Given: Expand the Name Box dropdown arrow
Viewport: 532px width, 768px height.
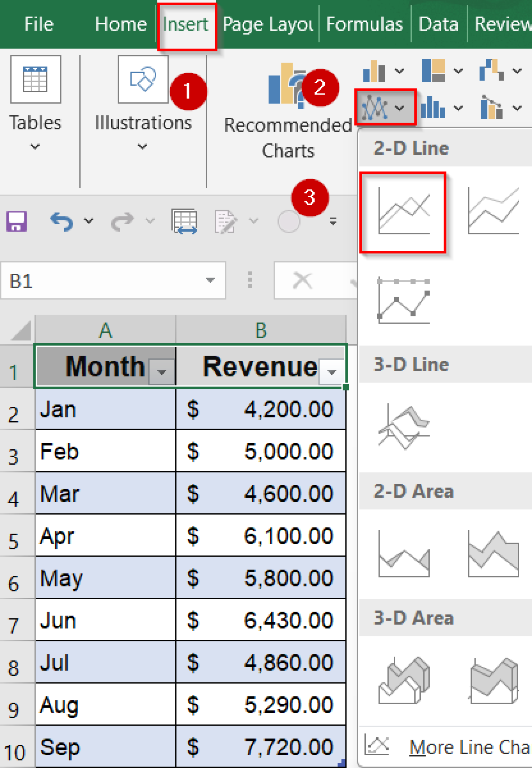Looking at the screenshot, I should [x=210, y=280].
